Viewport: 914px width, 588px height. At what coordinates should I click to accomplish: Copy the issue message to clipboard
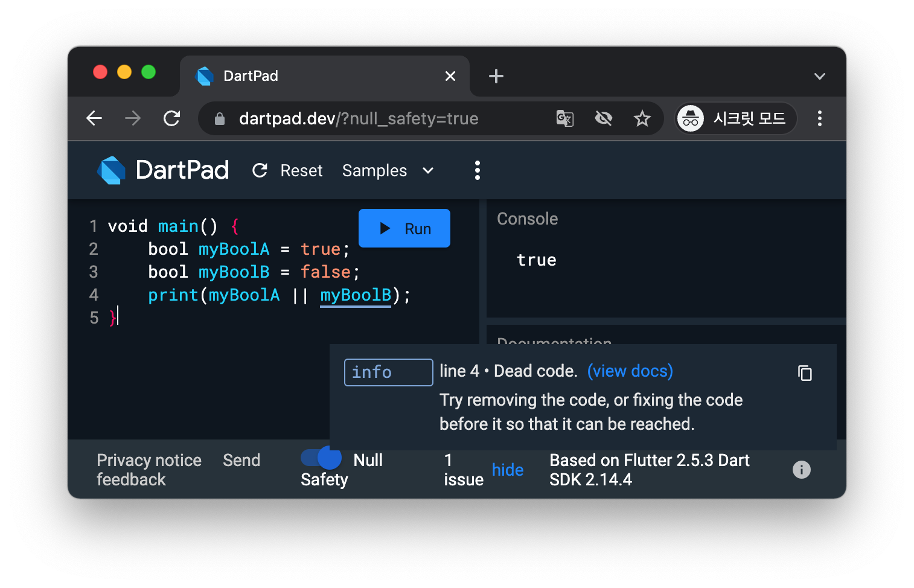point(805,373)
